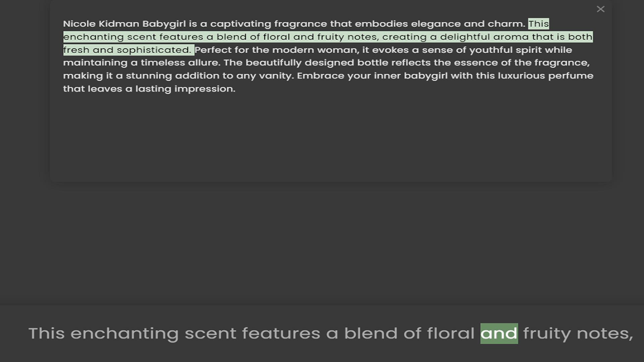The width and height of the screenshot is (644, 362).
Task: Select the word "vanity." in the paragraph
Action: 276,76
